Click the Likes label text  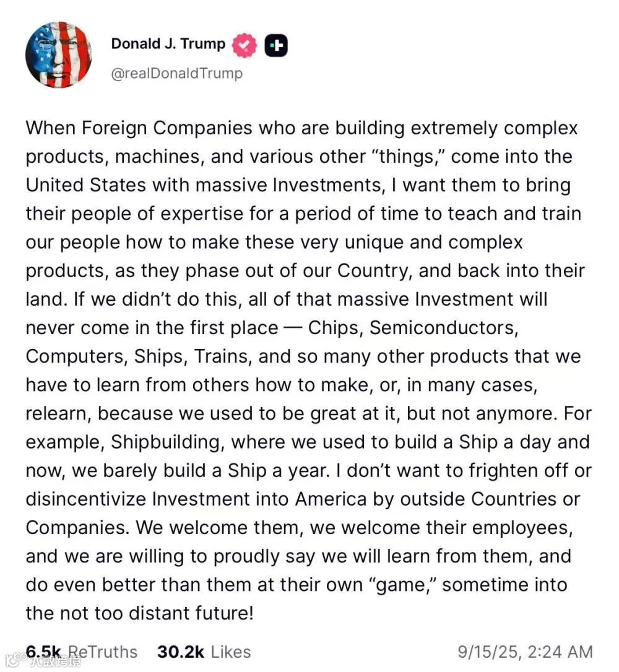click(231, 652)
